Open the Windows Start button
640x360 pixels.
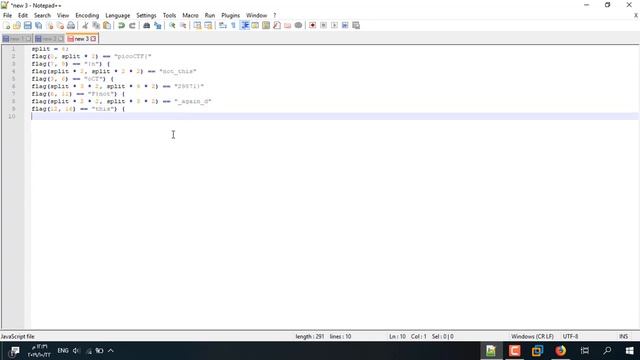(629, 351)
